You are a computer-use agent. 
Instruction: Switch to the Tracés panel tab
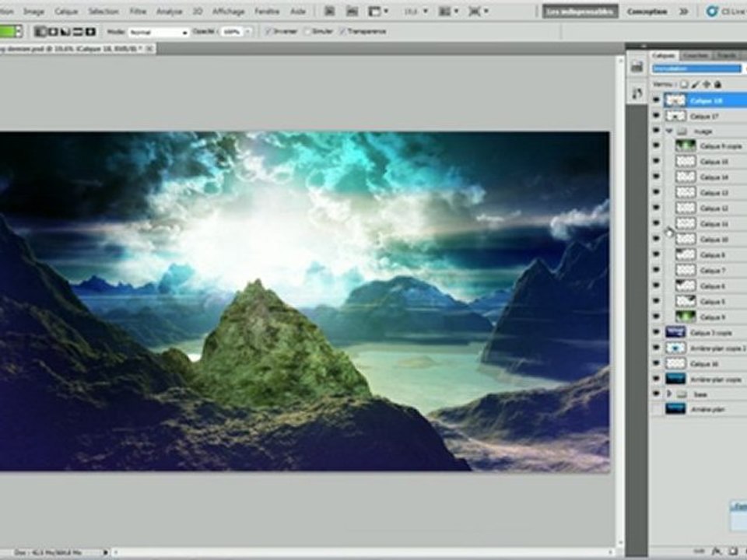(x=727, y=56)
